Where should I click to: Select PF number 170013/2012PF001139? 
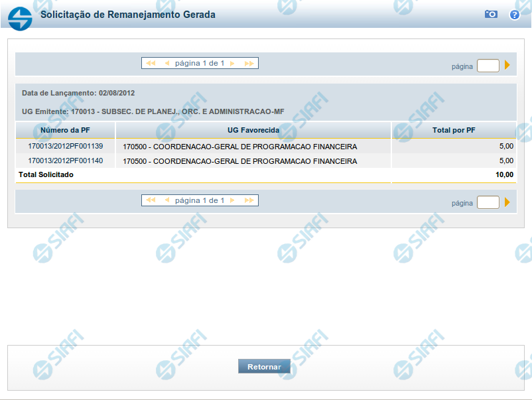point(65,146)
